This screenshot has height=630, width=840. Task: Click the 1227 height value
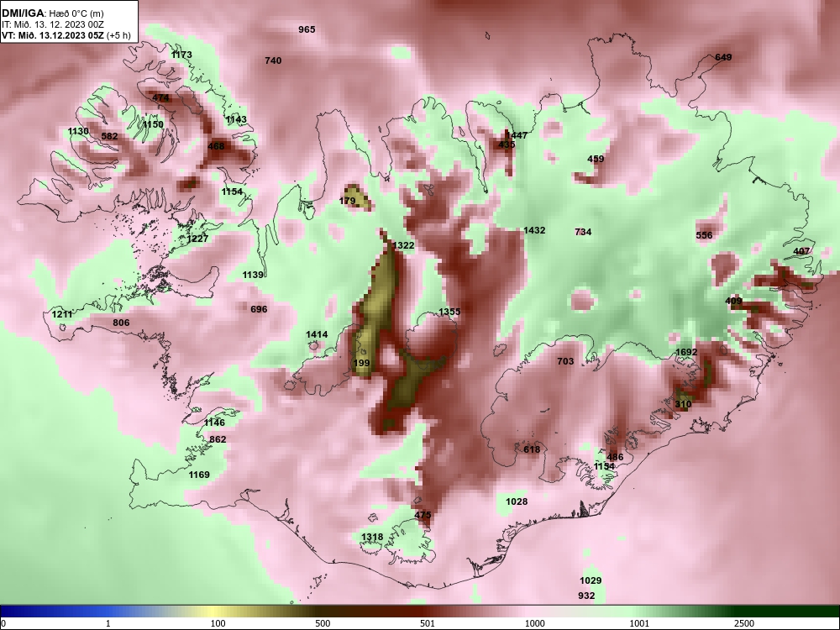pos(197,239)
